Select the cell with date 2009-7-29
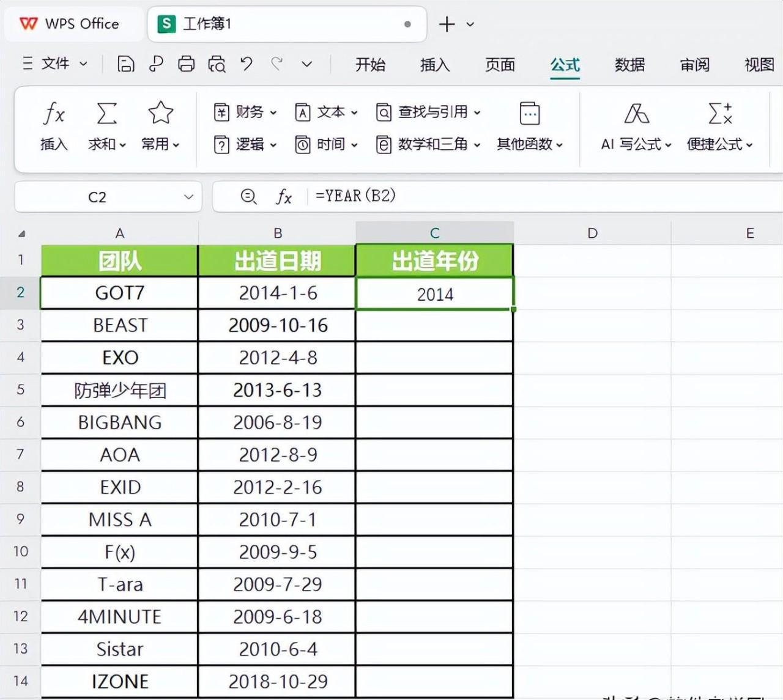 tap(278, 584)
